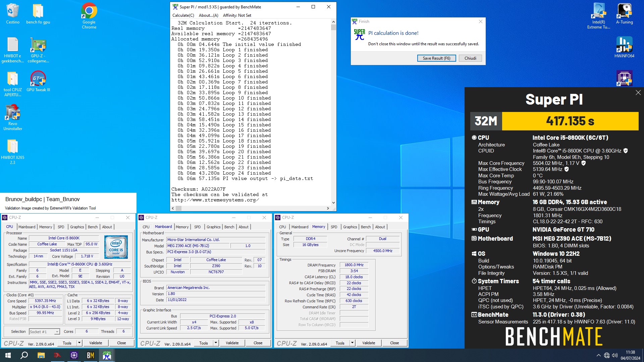Switch to Super PI in the taskbar
Viewport: 644px width, 362px height.
click(x=107, y=355)
